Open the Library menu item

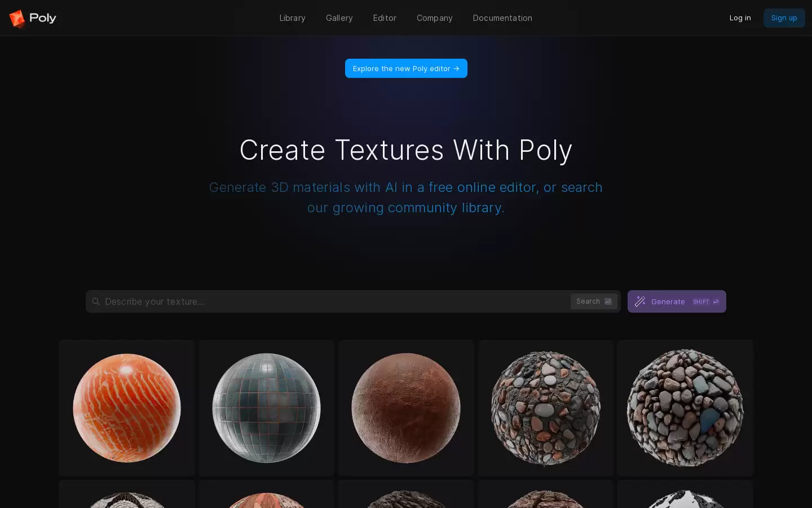292,18
